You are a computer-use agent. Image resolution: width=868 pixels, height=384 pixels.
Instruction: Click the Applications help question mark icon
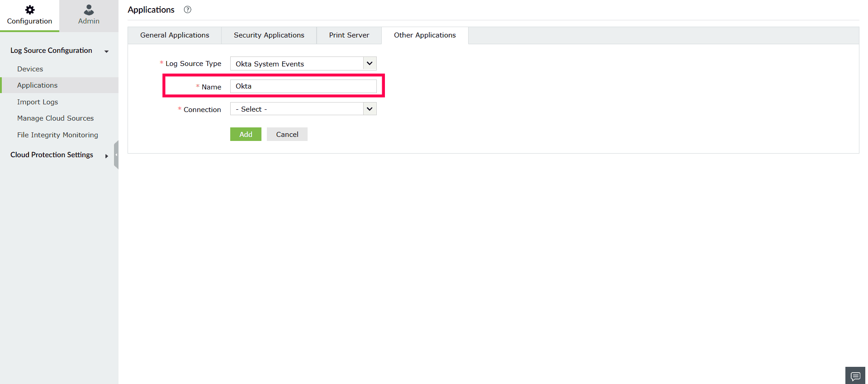(188, 9)
